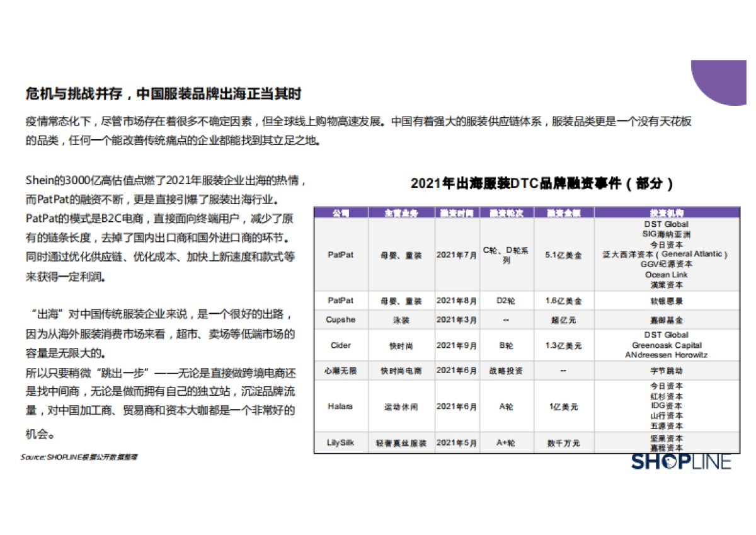Click the 融资轮次 column header
Screen dimensions: 756x535
coord(505,213)
